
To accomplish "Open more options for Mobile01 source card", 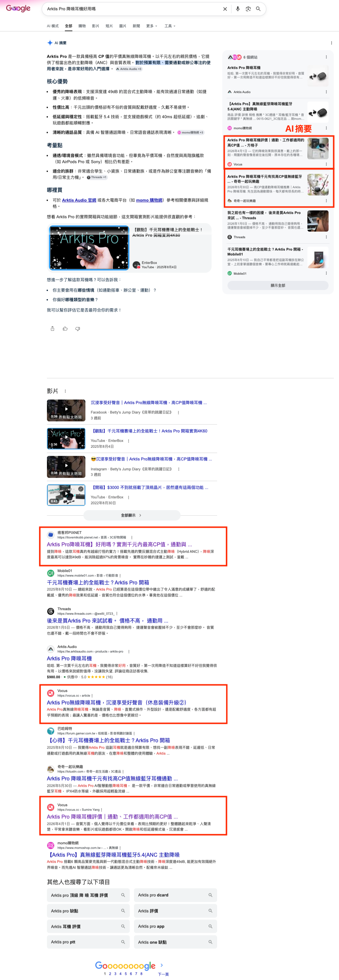I will pos(326,273).
